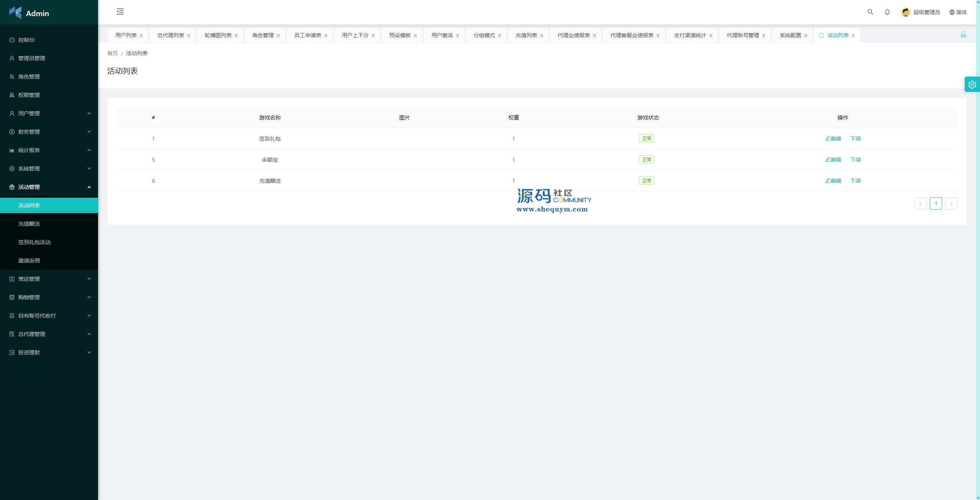Switch language via 简体 globe icon

tap(952, 12)
